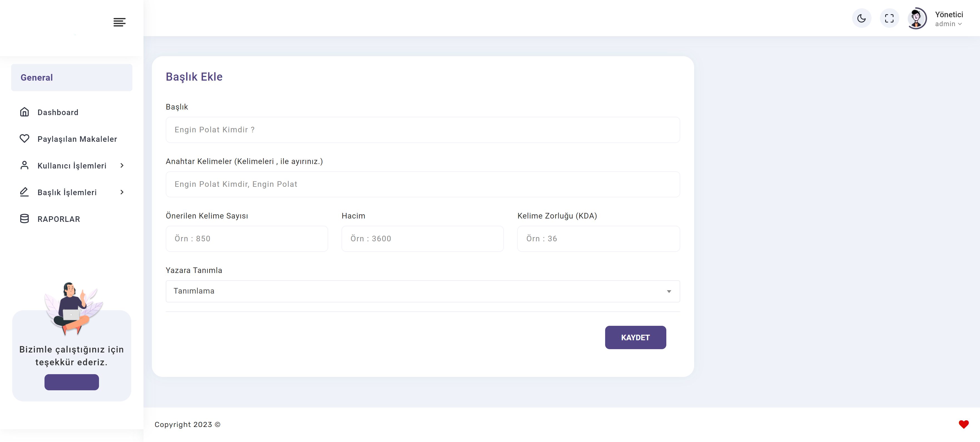Expand the Kullanıcı İşlemleri submenu chevron

coord(122,165)
